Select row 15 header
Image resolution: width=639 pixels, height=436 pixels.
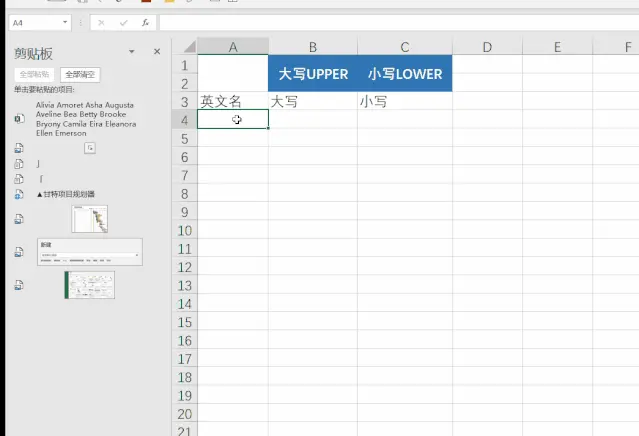[185, 322]
